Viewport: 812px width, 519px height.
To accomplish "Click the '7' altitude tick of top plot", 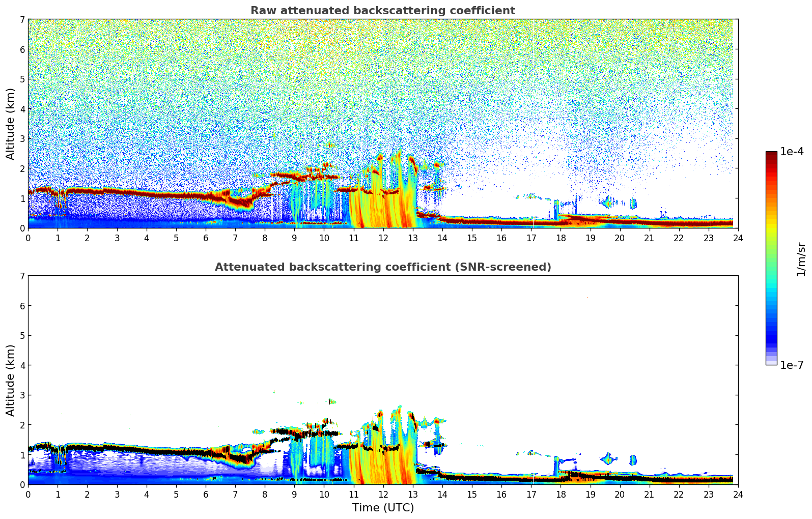I will point(22,19).
